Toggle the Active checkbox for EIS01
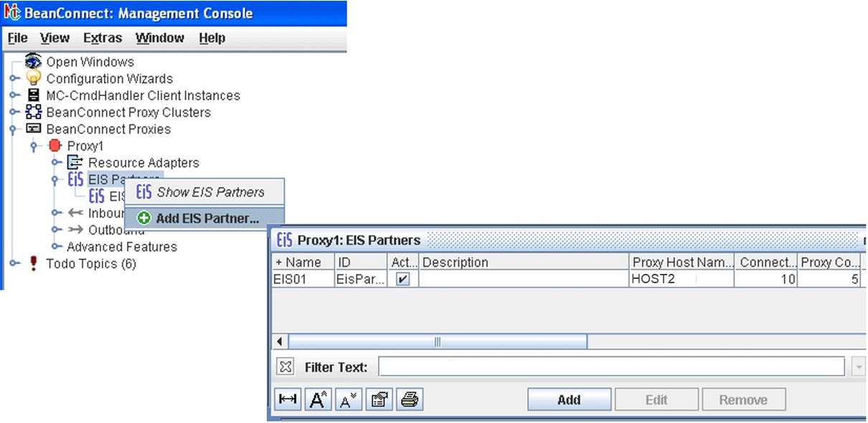The width and height of the screenshot is (868, 423). click(403, 280)
